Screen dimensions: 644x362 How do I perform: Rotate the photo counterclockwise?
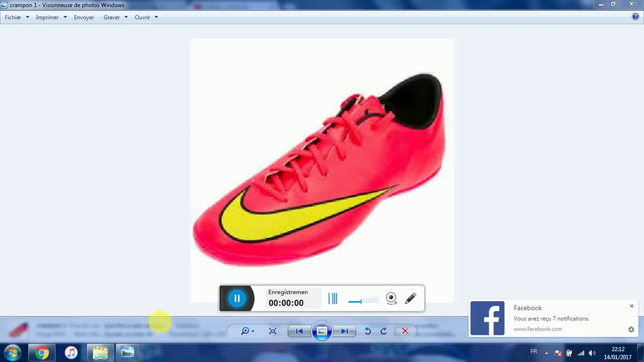click(x=368, y=331)
